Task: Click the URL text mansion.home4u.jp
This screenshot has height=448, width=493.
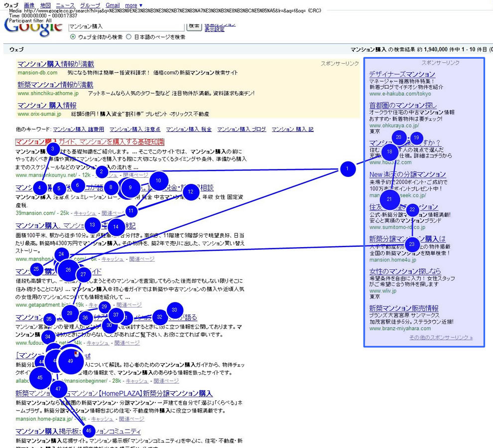Action: [393, 260]
